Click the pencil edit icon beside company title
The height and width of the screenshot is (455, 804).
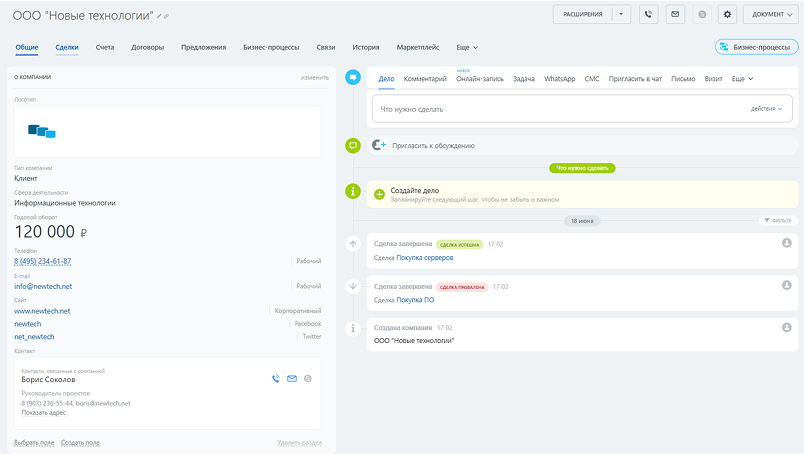tap(159, 16)
